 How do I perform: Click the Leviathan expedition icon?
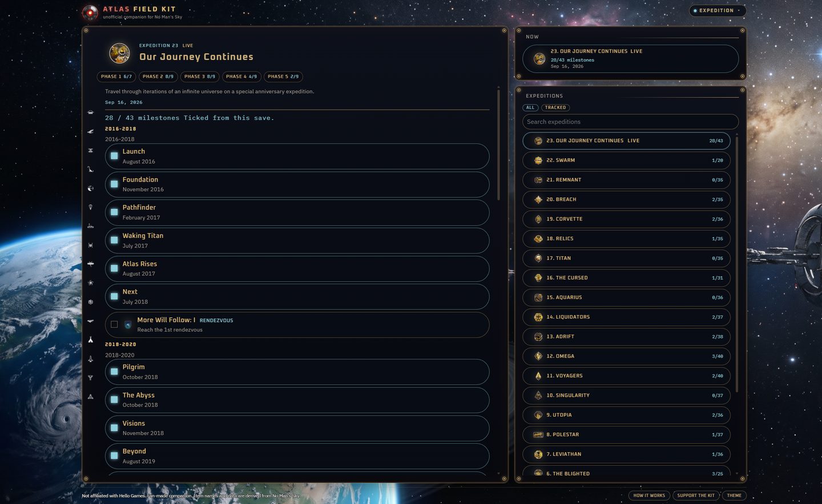tap(538, 454)
